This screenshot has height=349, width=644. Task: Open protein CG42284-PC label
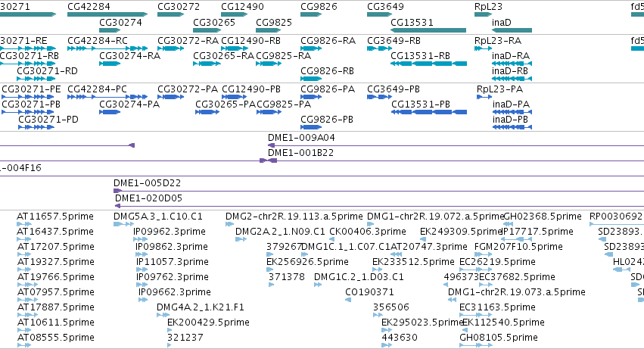click(97, 89)
